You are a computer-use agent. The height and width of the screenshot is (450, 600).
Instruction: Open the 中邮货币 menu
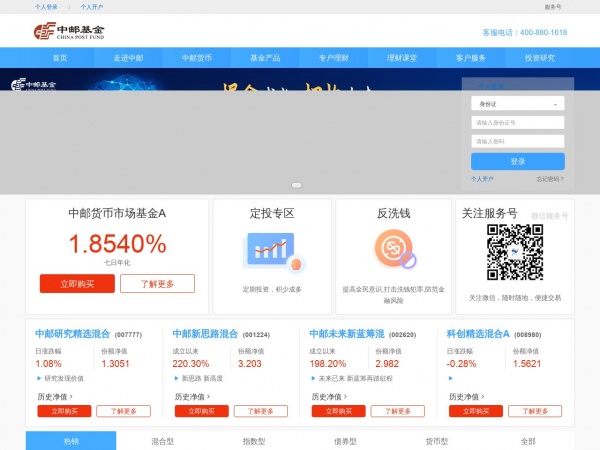[x=197, y=58]
